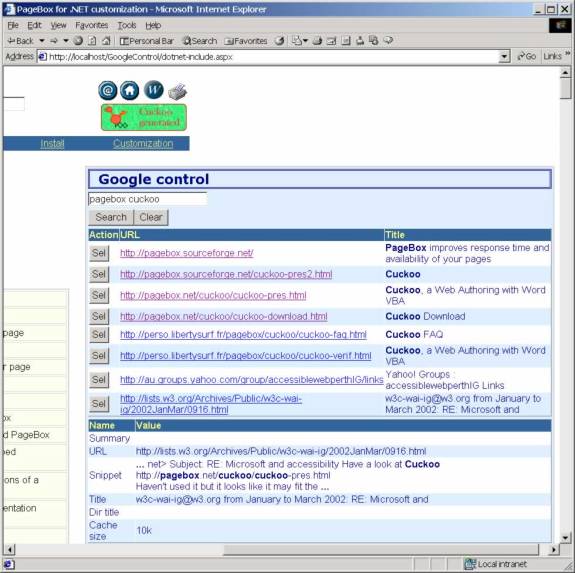575x573 pixels.
Task: Click Sel for cuckoo-pres2.html row
Action: click(x=99, y=274)
